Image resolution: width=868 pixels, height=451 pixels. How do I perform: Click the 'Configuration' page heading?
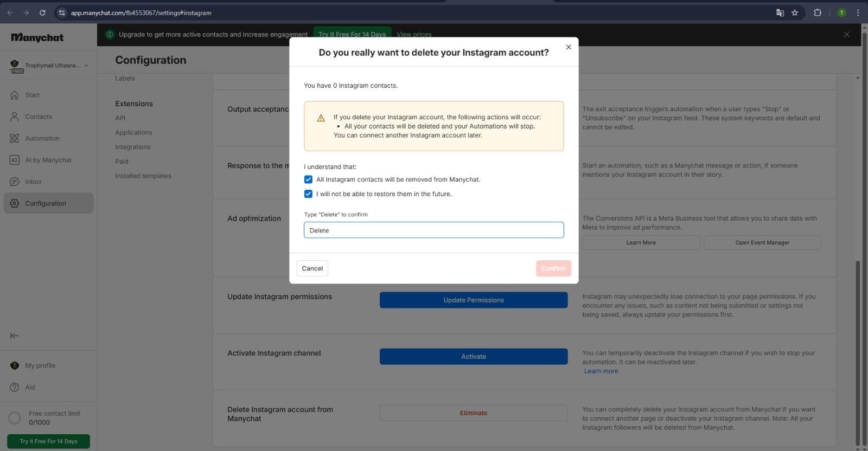coord(151,60)
